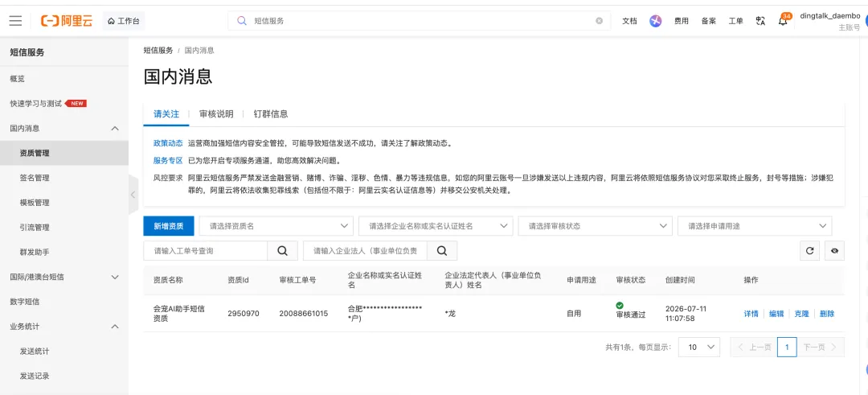
Task: Focus the top 短信服务 search field
Action: pyautogui.click(x=419, y=20)
